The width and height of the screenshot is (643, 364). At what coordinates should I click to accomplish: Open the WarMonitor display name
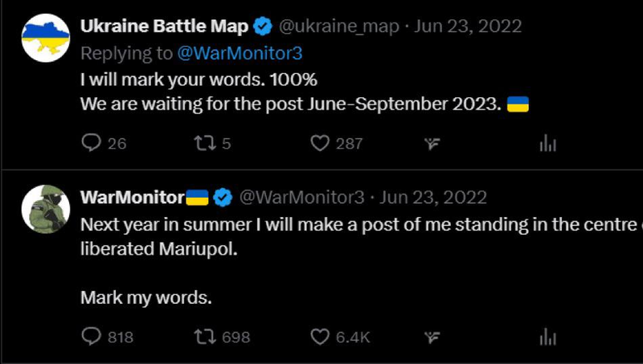point(133,197)
